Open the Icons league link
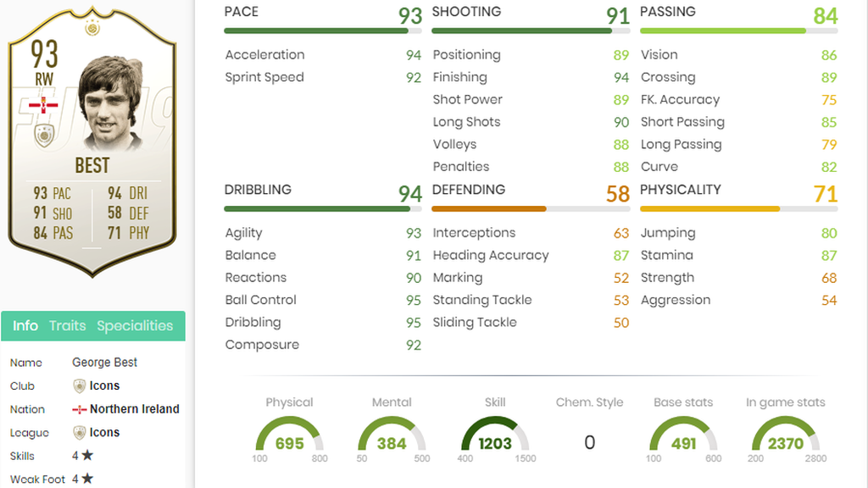Viewport: 868px width, 488px height. click(104, 432)
